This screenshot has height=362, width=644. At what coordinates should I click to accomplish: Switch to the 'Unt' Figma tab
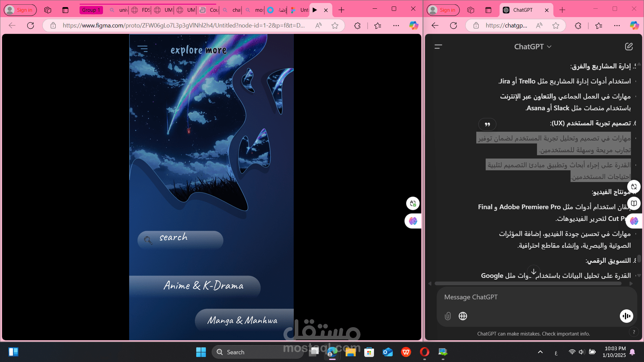[x=299, y=10]
